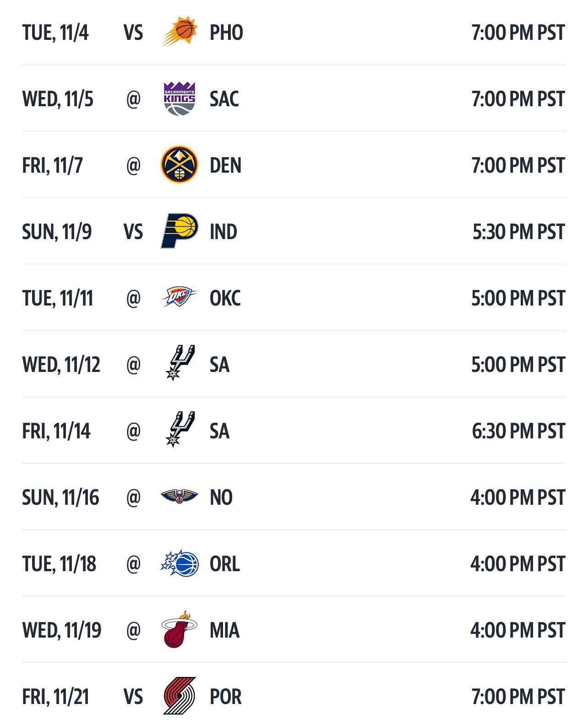Viewport: 588px width, 726px height.
Task: Select the TUE, 11/11 date
Action: click(58, 298)
